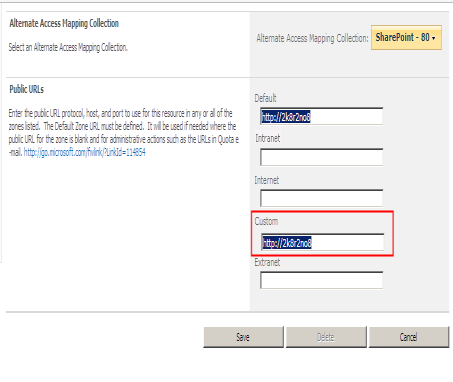This screenshot has width=453, height=382.
Task: Click the Extranet zone label
Action: (x=267, y=262)
